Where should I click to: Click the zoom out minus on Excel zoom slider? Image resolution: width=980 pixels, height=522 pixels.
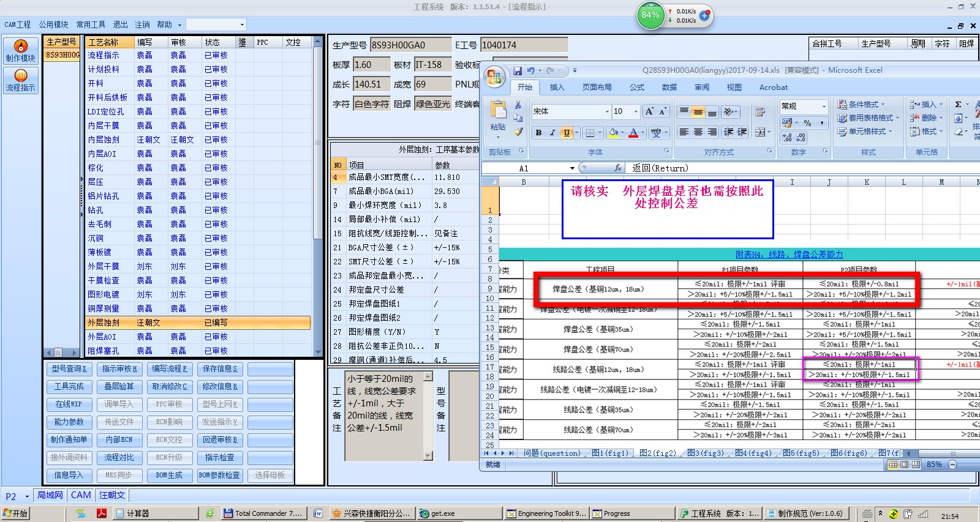952,464
